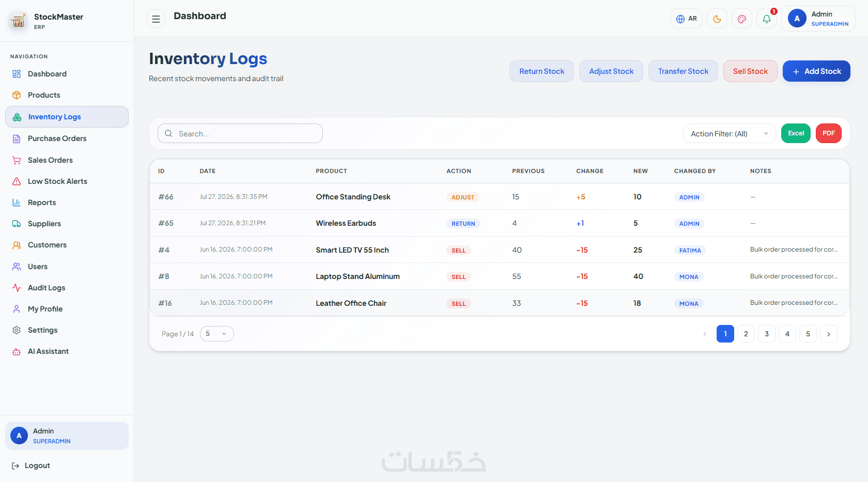
Task: Click the AI Assistant robot icon
Action: [x=17, y=351]
